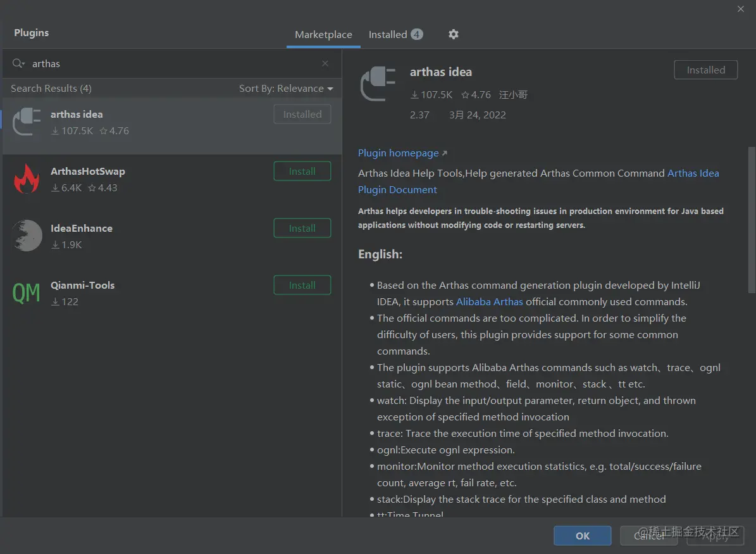The image size is (756, 554).
Task: Install the ArthasHotSwap plugin
Action: pos(302,172)
